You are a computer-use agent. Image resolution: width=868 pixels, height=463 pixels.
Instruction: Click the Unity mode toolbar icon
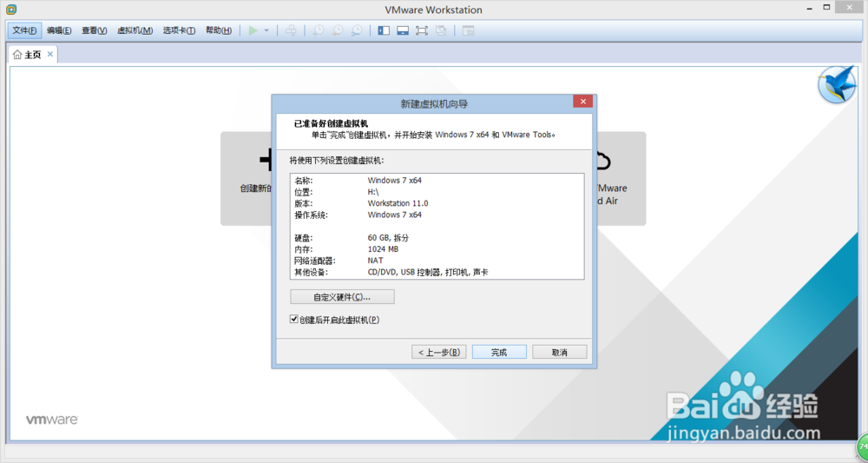[441, 30]
